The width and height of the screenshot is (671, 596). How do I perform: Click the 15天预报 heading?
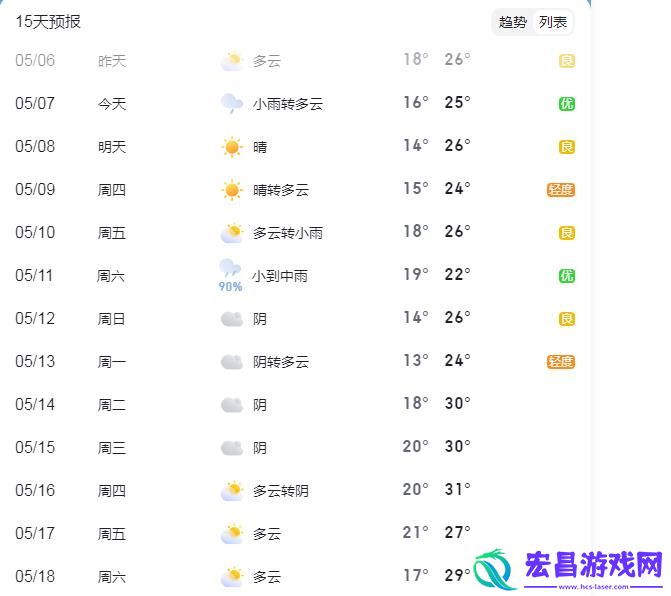[48, 21]
